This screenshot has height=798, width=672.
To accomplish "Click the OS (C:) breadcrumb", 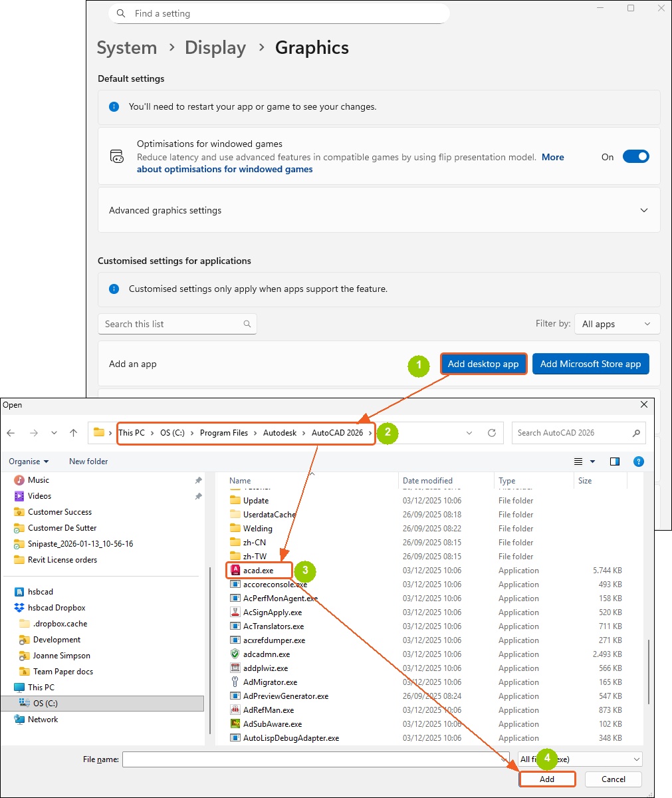I will coord(173,433).
